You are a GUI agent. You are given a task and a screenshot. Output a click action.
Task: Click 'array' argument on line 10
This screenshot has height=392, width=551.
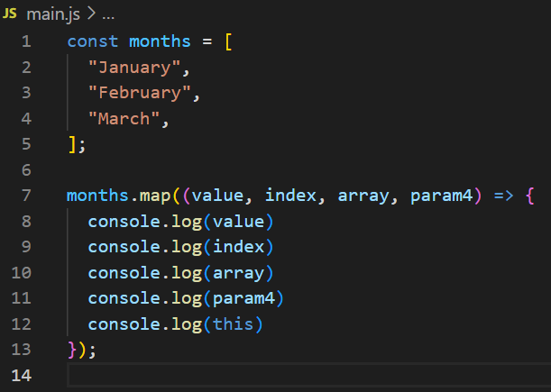(x=239, y=274)
